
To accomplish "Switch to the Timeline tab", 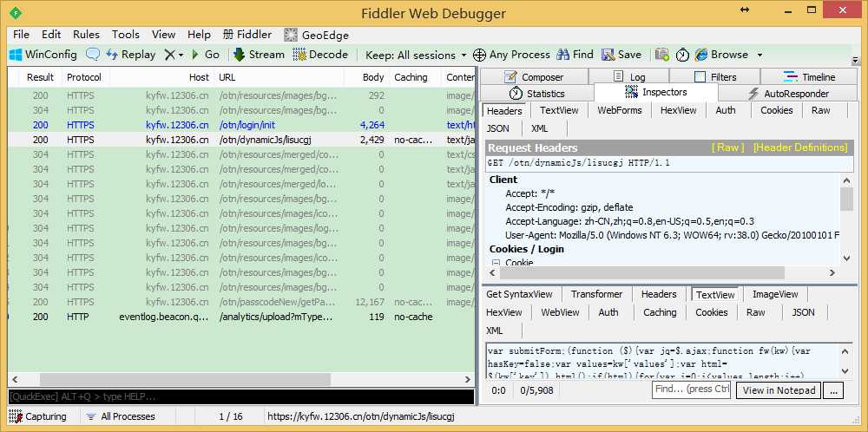I will click(x=809, y=77).
